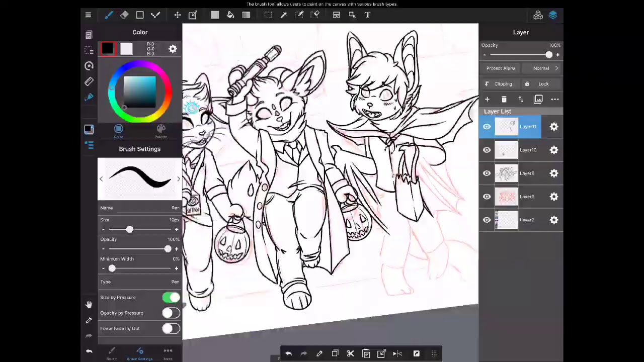644x362 pixels.
Task: Hide Layer2 with its eye icon
Action: click(x=487, y=220)
